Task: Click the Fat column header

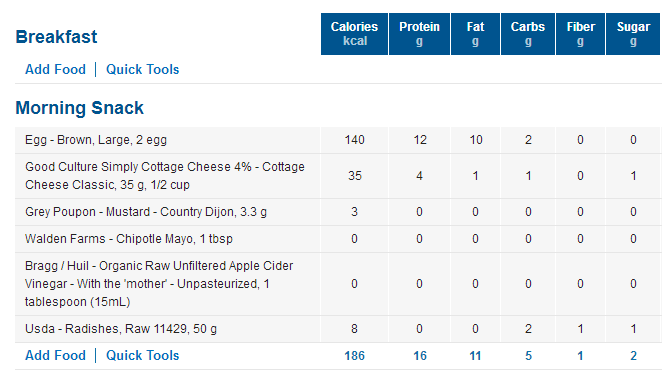Action: 475,34
